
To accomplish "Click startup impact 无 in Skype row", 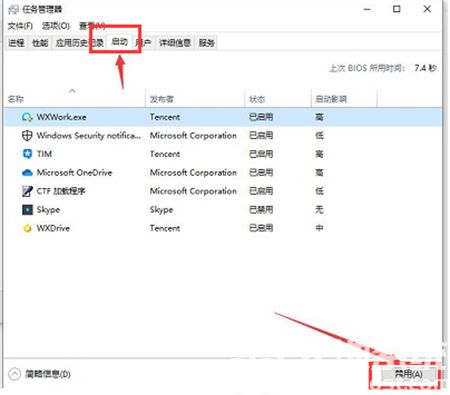I will (x=319, y=210).
